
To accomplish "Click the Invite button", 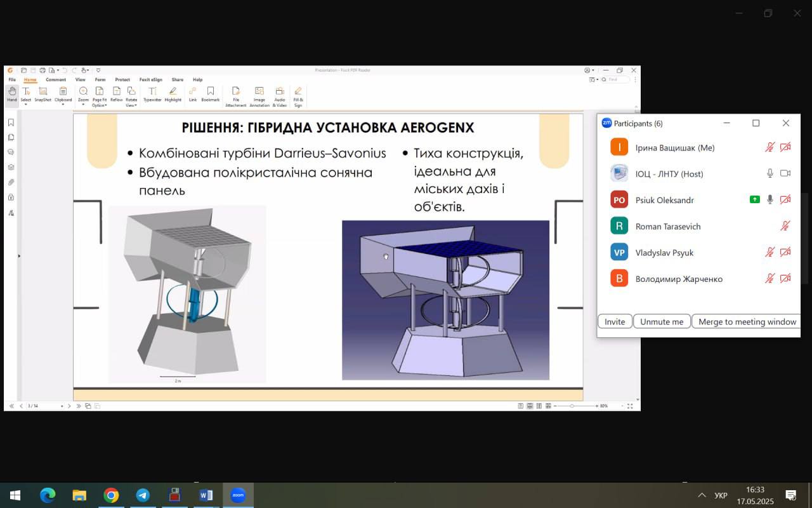I will (x=615, y=321).
